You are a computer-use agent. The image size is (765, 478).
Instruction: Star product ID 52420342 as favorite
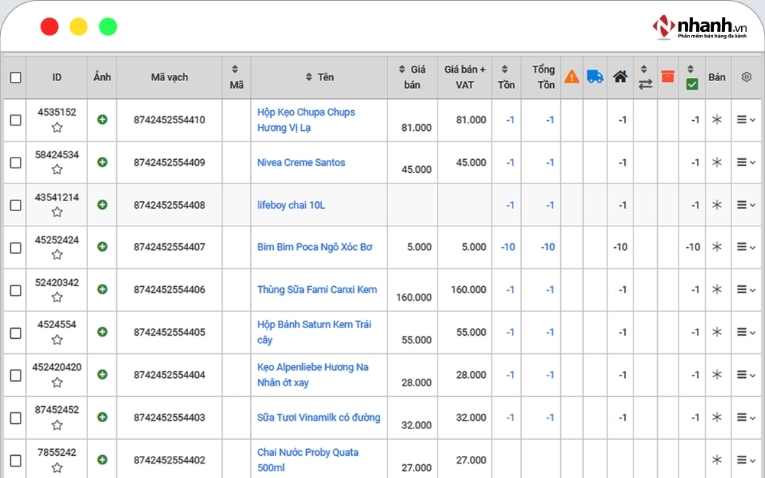click(x=57, y=297)
